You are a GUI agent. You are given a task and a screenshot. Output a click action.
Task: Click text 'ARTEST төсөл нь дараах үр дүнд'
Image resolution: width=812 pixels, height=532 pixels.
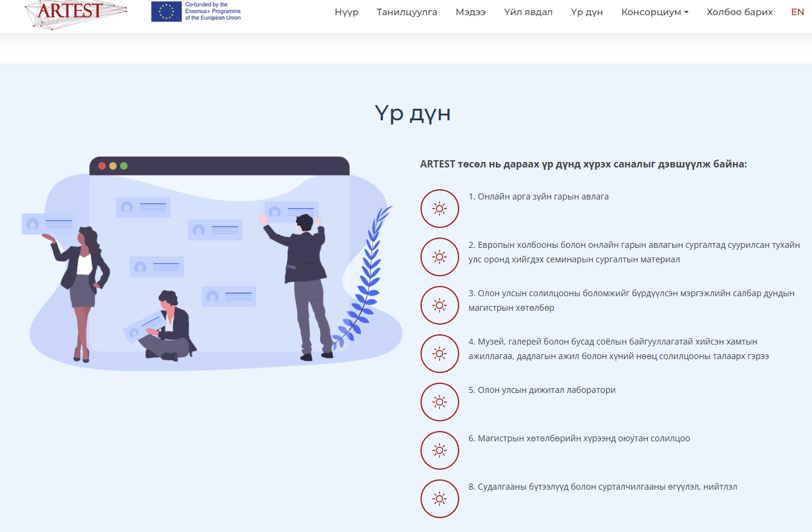pyautogui.click(x=584, y=164)
